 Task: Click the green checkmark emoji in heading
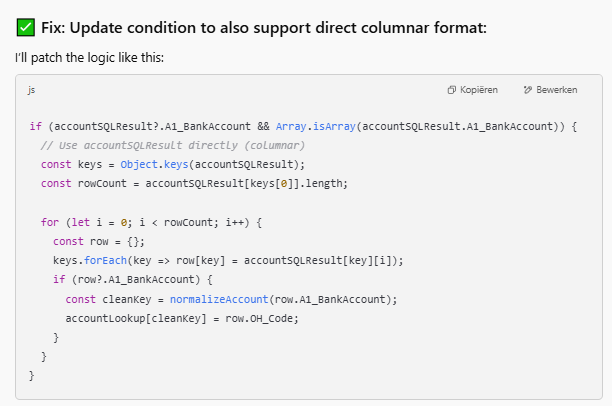pos(26,28)
